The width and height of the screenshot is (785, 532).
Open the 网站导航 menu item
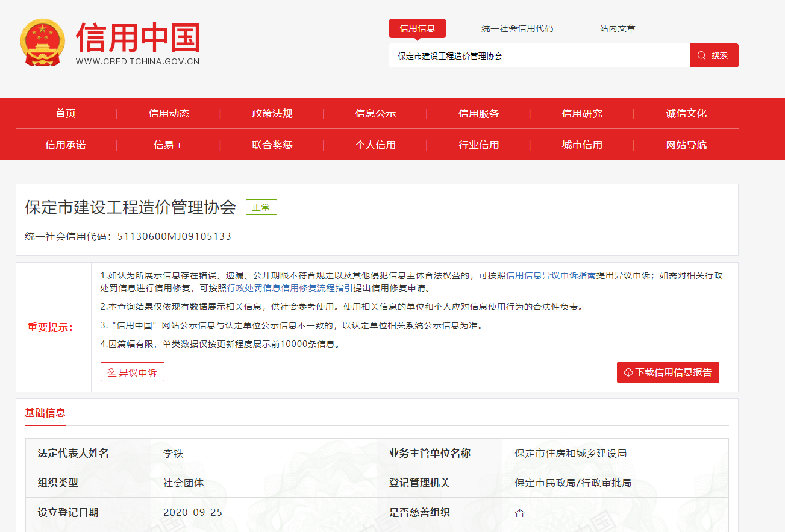coord(686,145)
